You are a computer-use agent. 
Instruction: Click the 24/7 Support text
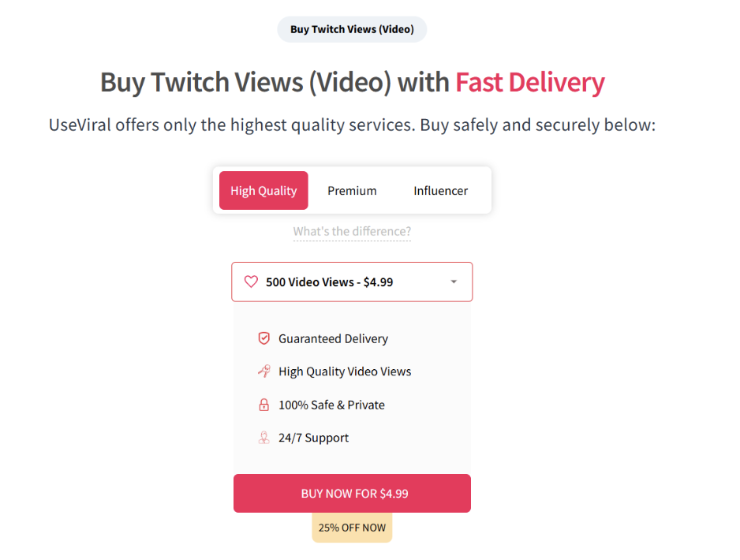coord(313,438)
